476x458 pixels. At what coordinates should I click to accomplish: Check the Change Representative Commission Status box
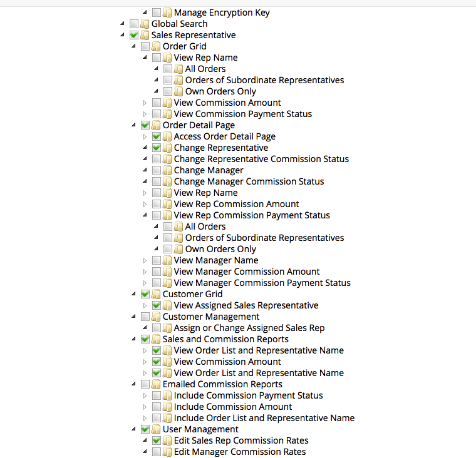click(x=157, y=159)
